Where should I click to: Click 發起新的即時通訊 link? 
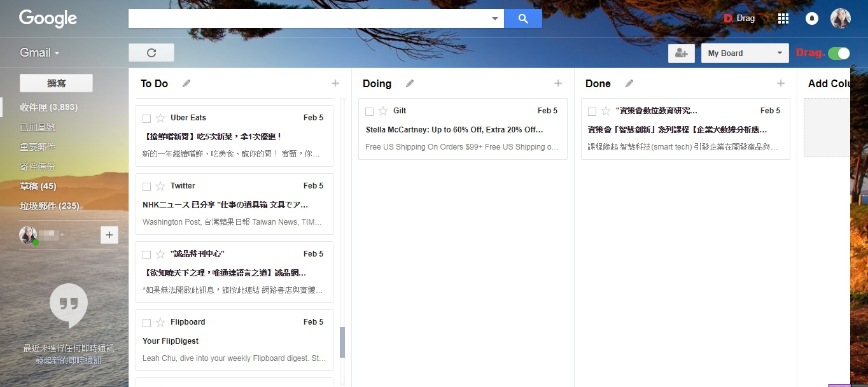pyautogui.click(x=69, y=360)
